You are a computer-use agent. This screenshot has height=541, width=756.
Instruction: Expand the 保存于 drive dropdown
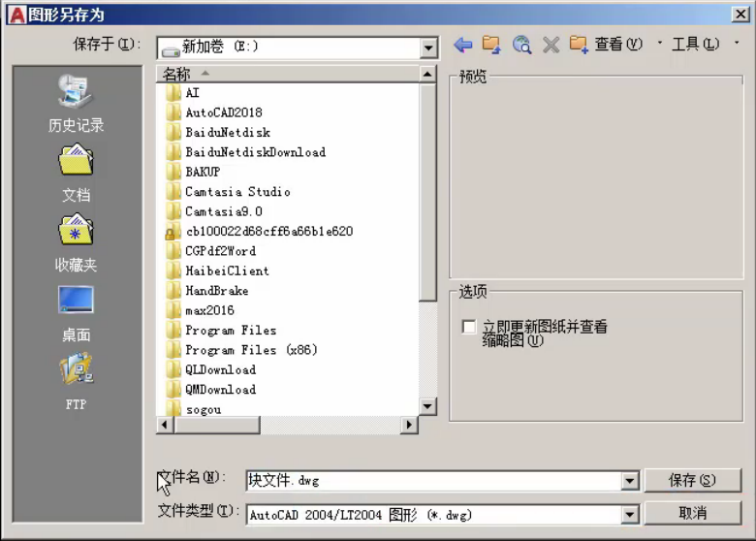[x=427, y=48]
